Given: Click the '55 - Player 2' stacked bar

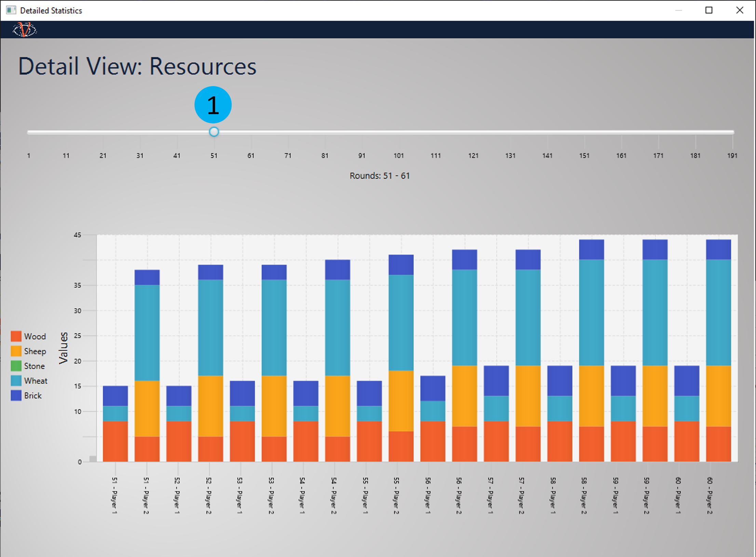Looking at the screenshot, I should coord(401,358).
